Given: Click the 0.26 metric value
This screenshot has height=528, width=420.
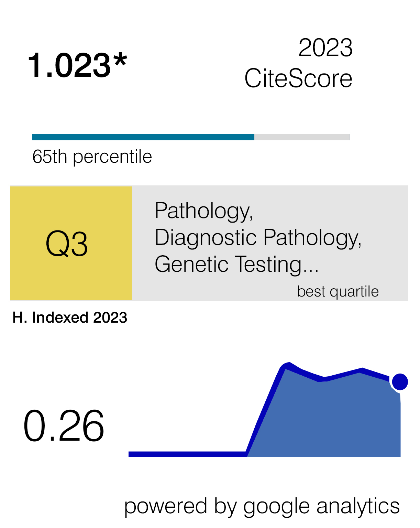Looking at the screenshot, I should click(64, 426).
